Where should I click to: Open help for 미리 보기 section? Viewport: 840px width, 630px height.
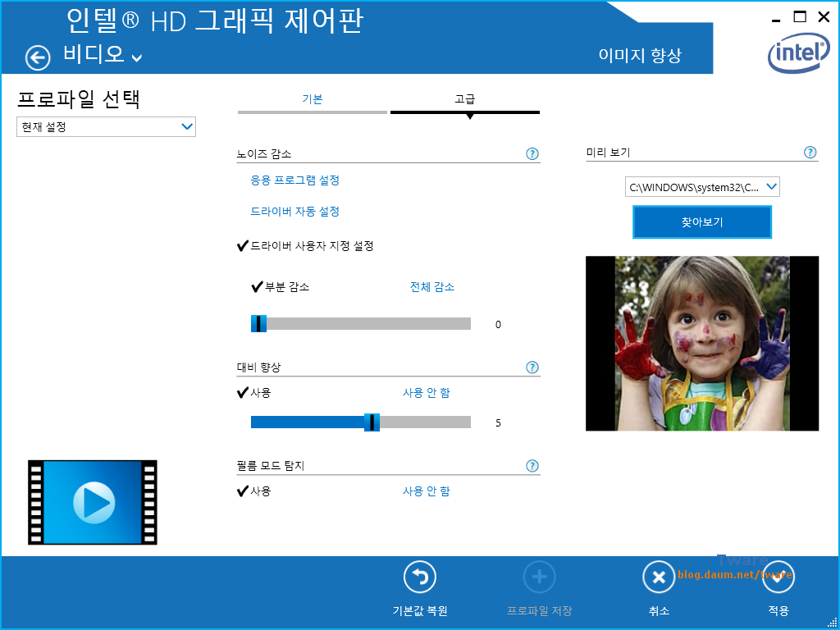(810, 153)
